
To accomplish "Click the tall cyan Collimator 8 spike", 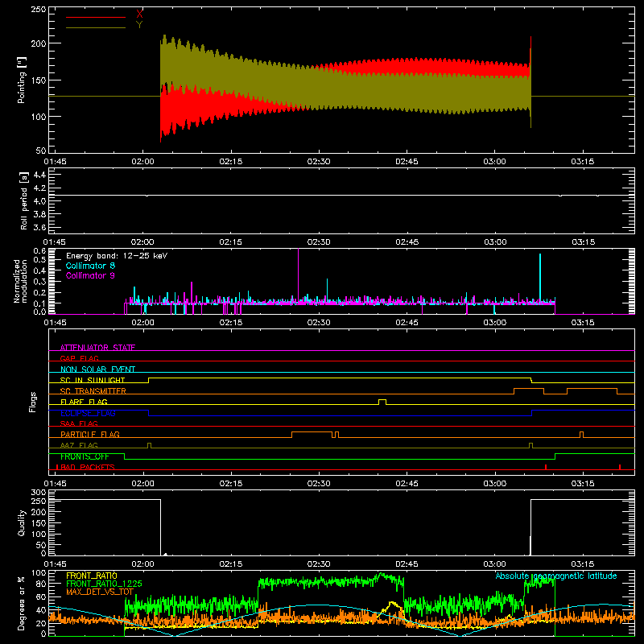I will 540,279.
